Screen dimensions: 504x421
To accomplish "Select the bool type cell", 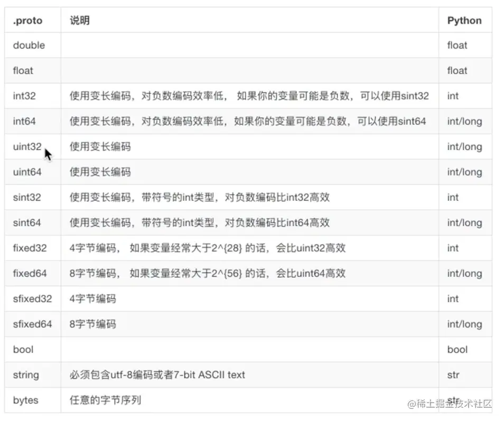I will coord(23,349).
